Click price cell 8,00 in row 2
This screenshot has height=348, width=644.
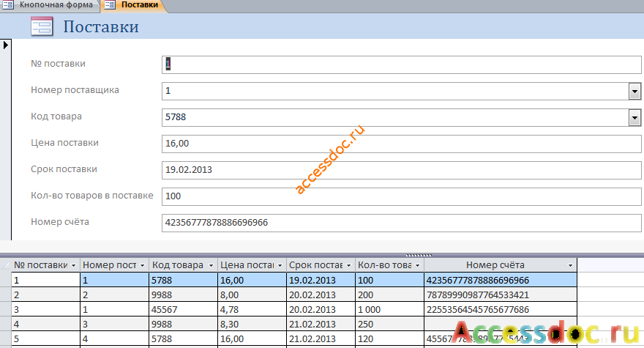coord(252,295)
